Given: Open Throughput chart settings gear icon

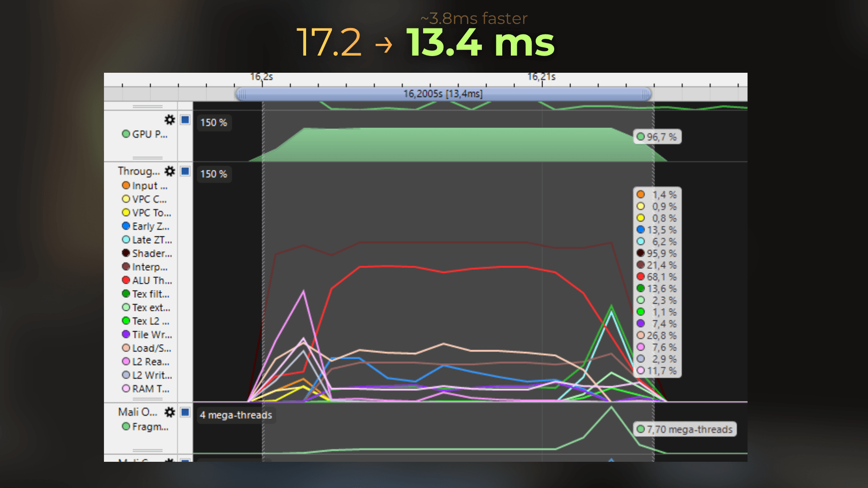Looking at the screenshot, I should (x=170, y=171).
